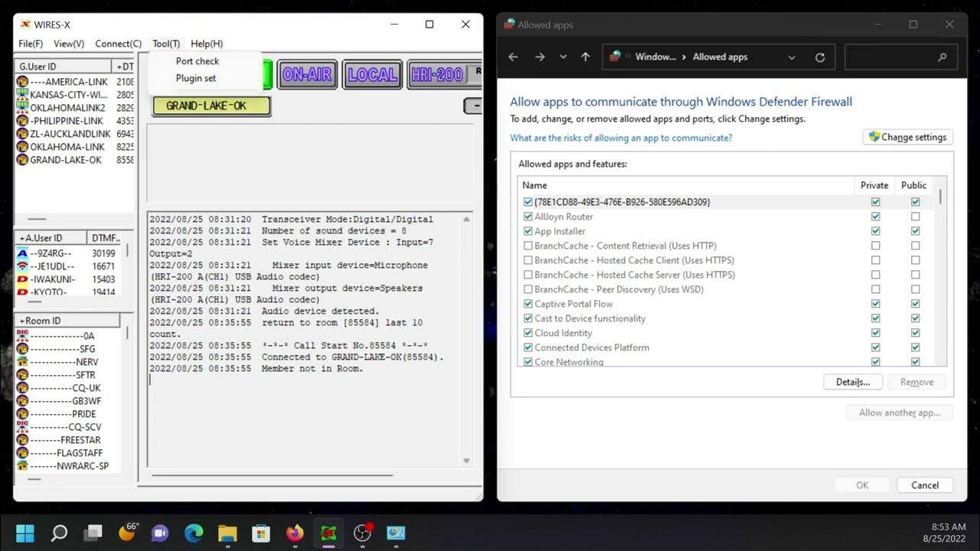Open OBS Studio from the taskbar

click(x=362, y=533)
